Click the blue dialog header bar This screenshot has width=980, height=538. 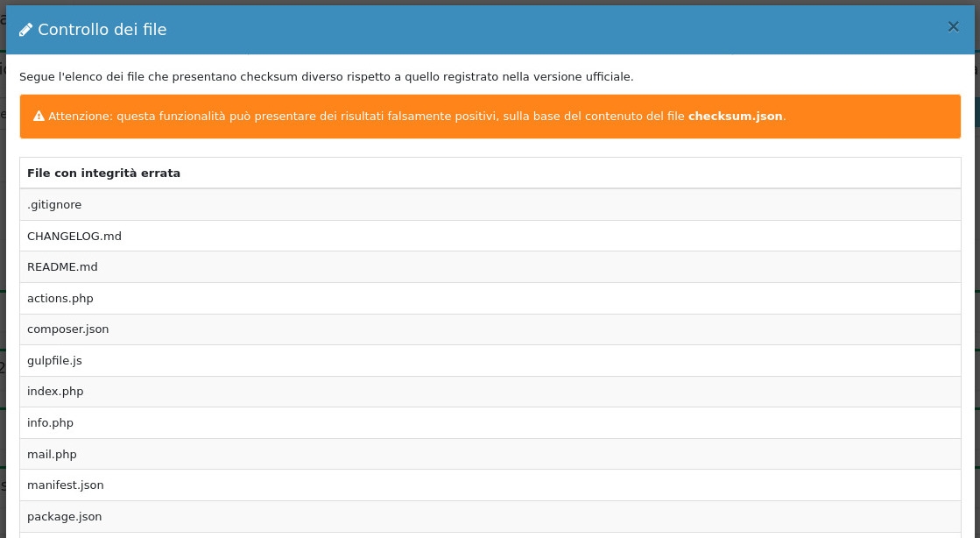pyautogui.click(x=525, y=30)
